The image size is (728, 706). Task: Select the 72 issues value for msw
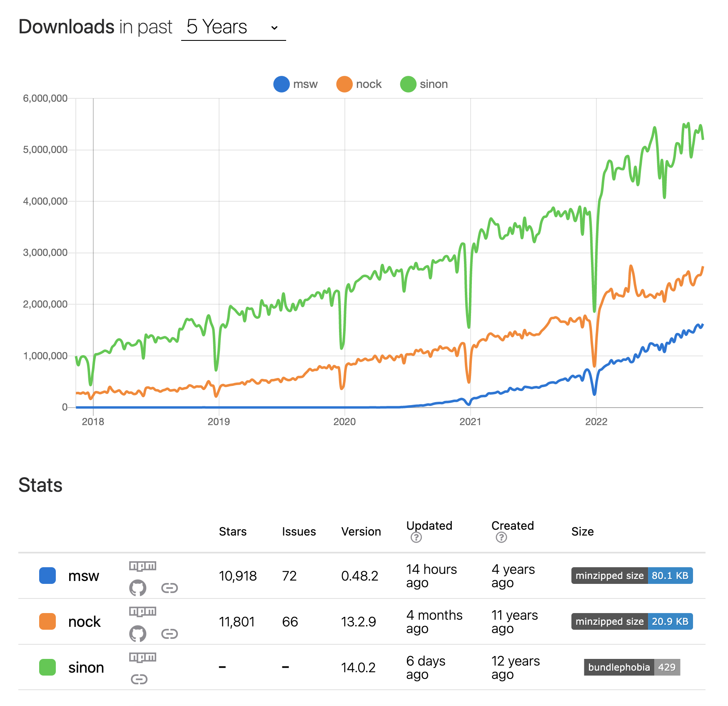pos(289,576)
